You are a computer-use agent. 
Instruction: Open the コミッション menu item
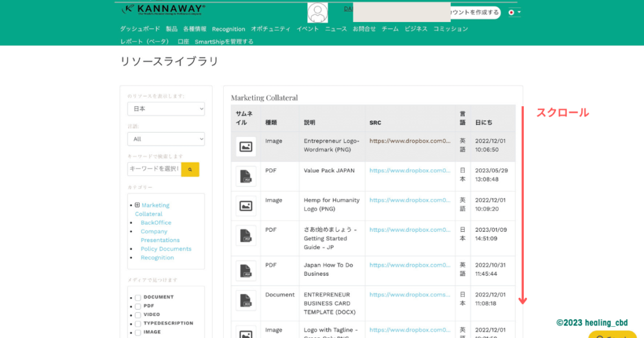(x=450, y=29)
